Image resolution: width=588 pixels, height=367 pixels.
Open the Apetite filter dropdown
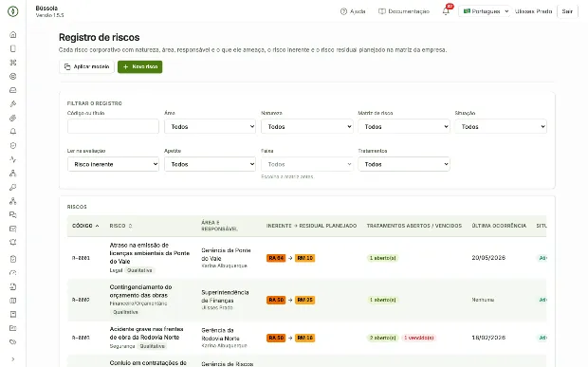click(210, 164)
